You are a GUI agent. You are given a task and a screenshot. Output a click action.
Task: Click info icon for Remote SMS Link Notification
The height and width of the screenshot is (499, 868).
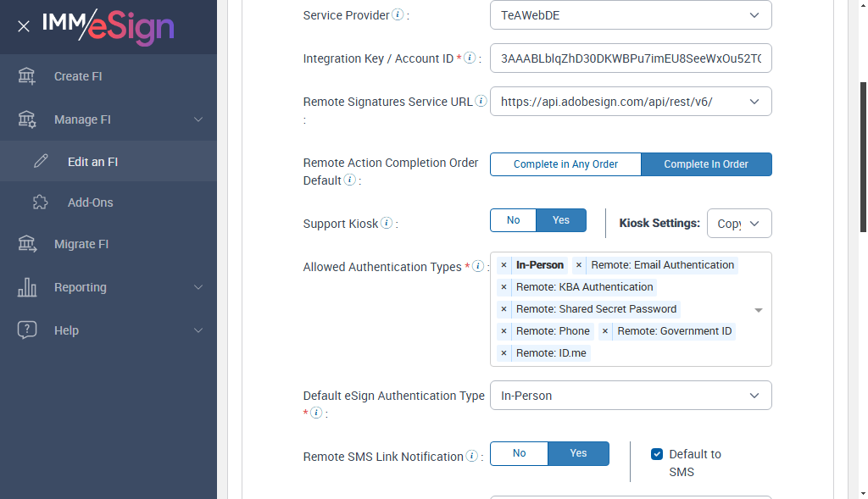pyautogui.click(x=471, y=456)
